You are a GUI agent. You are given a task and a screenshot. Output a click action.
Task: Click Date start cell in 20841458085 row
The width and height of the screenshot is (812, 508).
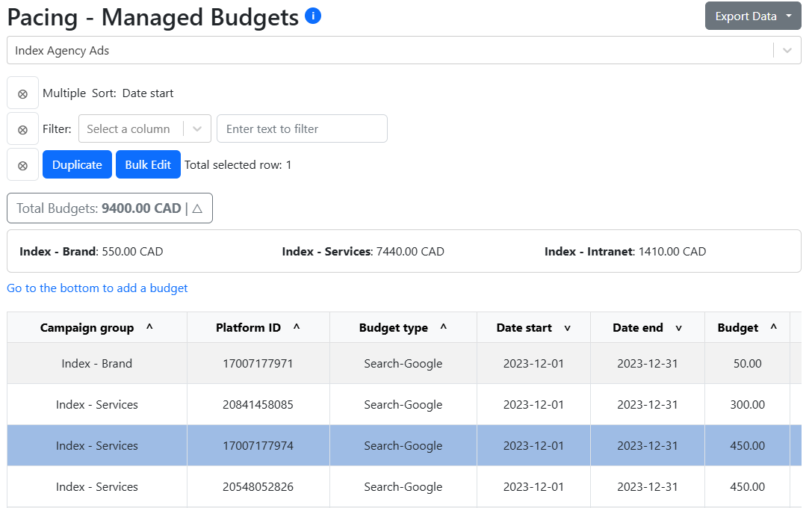pyautogui.click(x=533, y=404)
